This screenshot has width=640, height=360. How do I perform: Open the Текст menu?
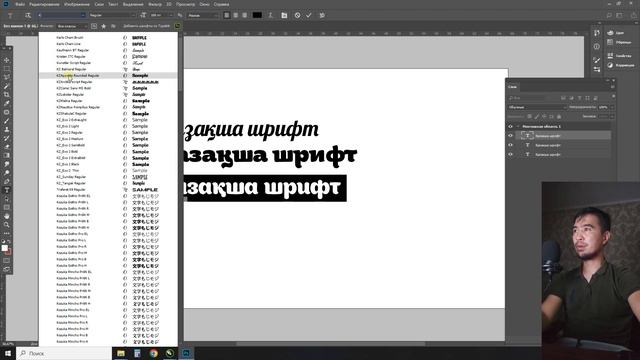click(x=113, y=4)
